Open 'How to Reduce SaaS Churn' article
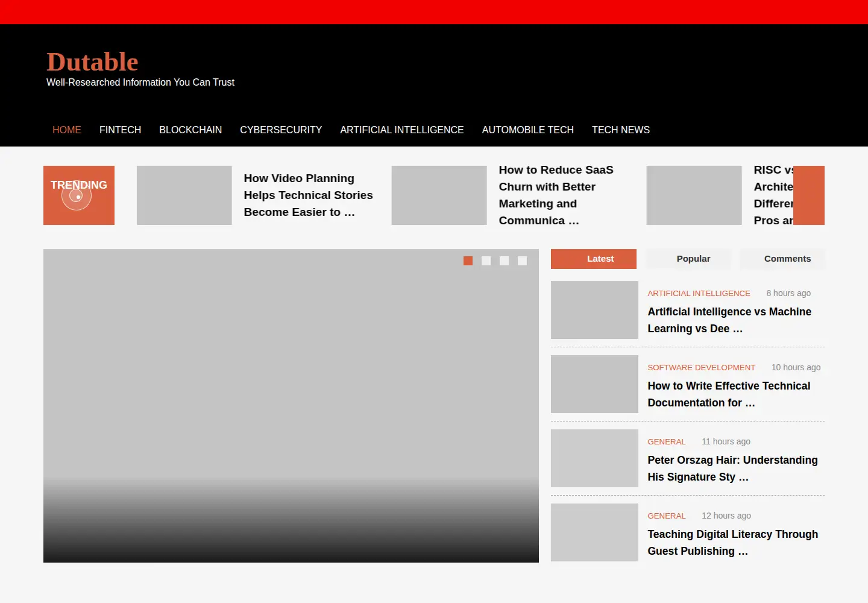This screenshot has height=603, width=868. click(556, 195)
